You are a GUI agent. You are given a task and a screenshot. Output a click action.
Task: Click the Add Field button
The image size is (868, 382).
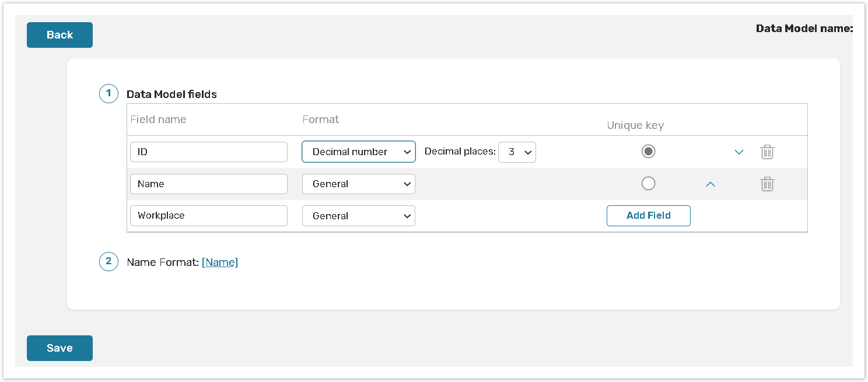point(648,216)
